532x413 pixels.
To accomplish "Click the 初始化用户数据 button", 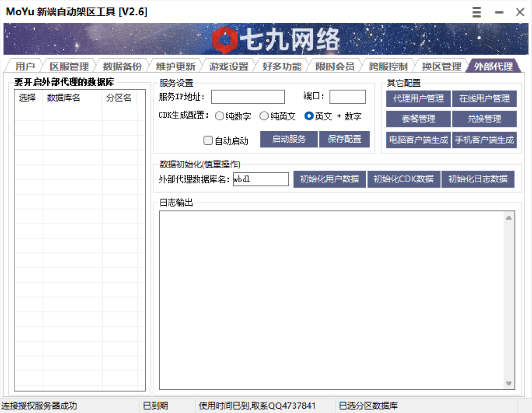I will (329, 179).
